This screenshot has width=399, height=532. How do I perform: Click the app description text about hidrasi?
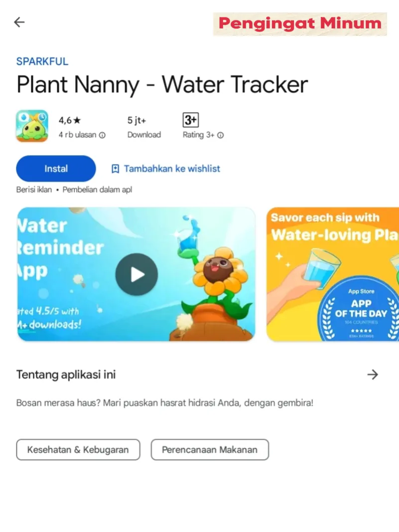pyautogui.click(x=165, y=403)
